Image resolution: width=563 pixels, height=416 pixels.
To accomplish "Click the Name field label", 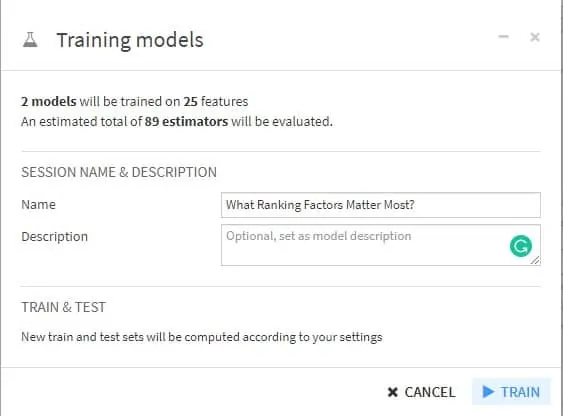I will tap(38, 205).
